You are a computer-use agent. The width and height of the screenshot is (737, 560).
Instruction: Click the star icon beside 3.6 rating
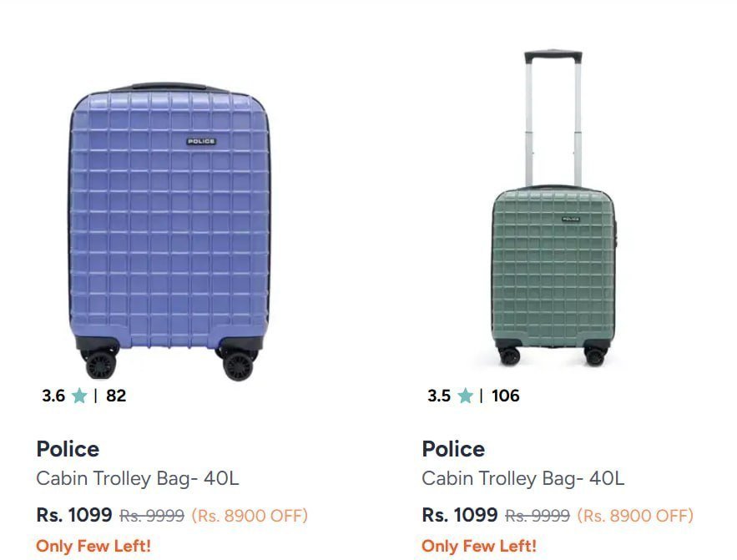[x=79, y=396]
